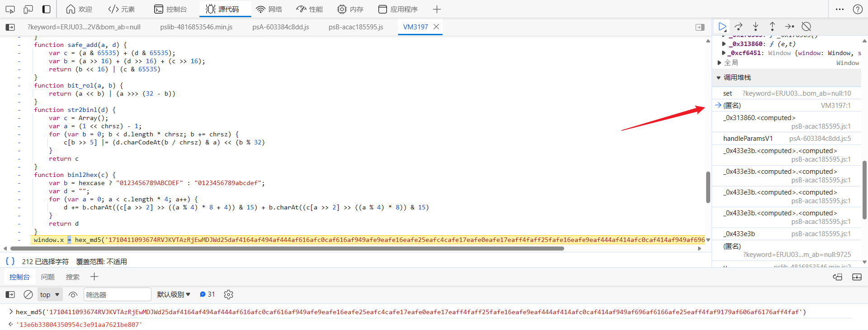Toggle the console sidebar icon

click(x=10, y=294)
